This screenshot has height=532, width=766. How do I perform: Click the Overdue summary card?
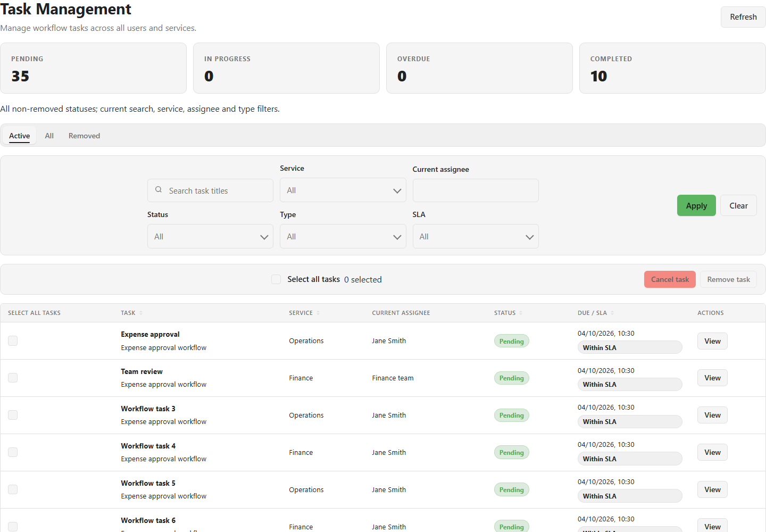point(479,68)
